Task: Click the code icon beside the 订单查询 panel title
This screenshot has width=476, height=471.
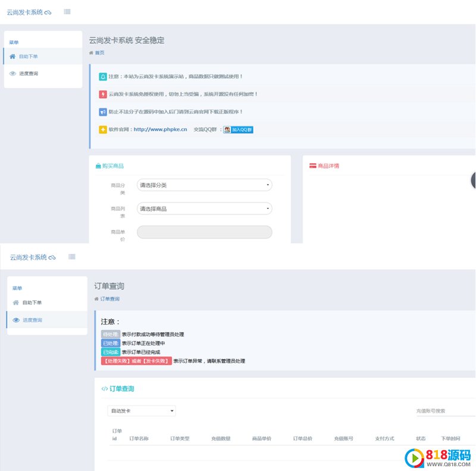Action: point(105,389)
